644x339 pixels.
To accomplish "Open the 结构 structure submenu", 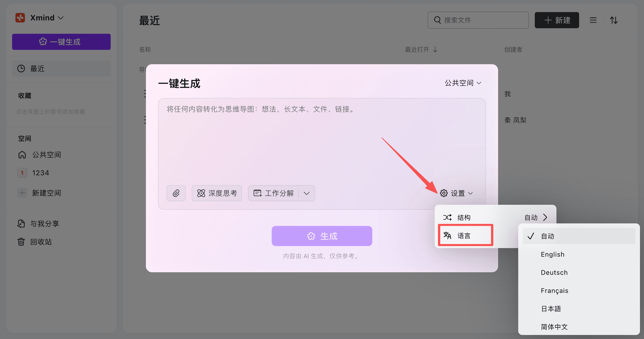I will [464, 217].
